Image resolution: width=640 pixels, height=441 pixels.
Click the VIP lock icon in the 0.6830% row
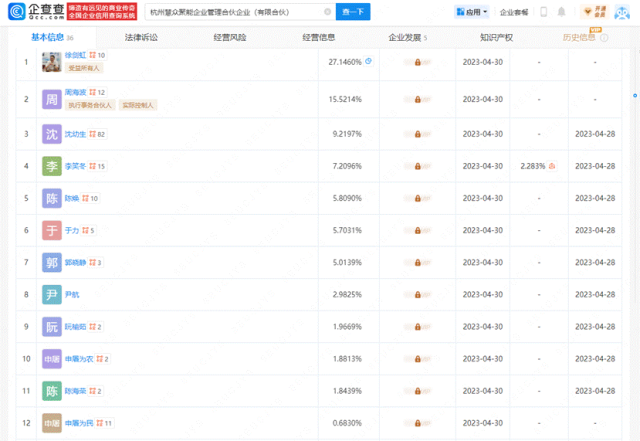[x=418, y=423]
